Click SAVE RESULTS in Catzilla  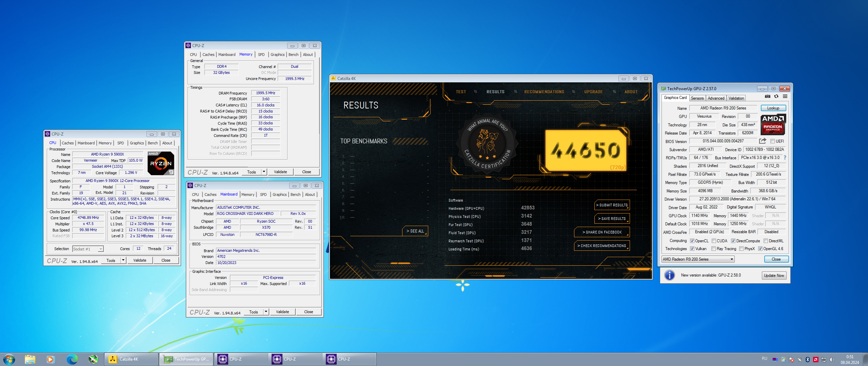click(x=612, y=219)
